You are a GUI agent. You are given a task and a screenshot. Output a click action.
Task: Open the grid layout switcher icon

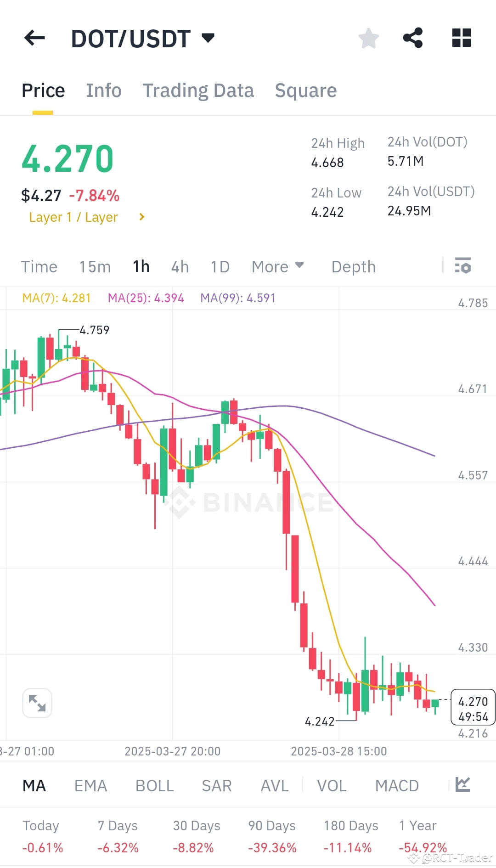(x=461, y=38)
